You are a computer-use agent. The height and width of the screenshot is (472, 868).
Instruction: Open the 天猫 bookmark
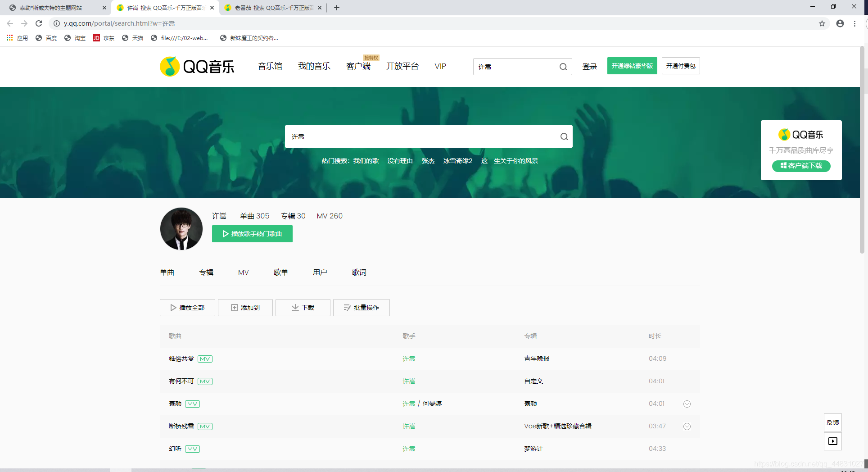pos(132,38)
